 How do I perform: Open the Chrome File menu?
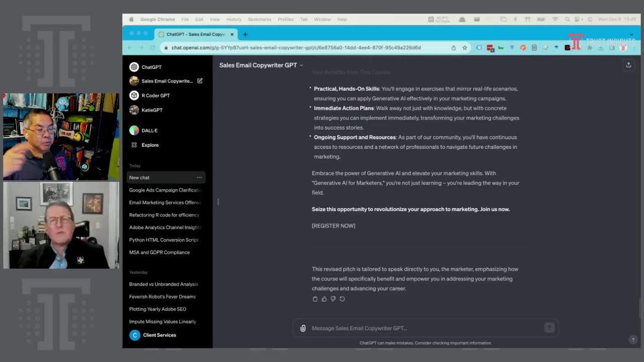[185, 19]
